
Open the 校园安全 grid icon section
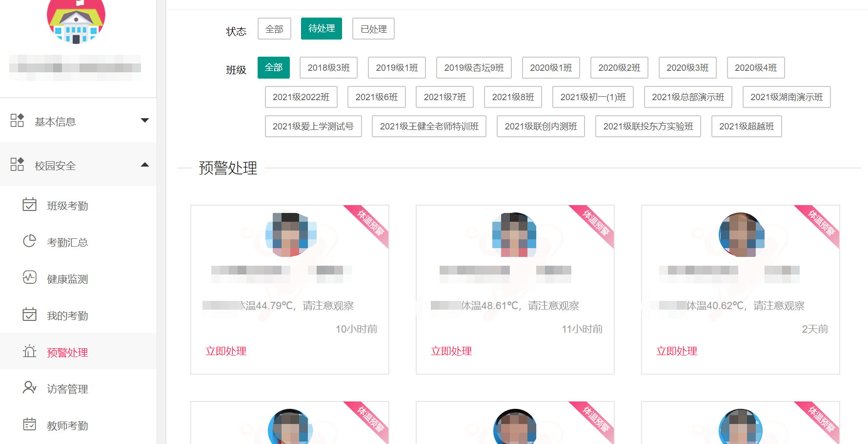[x=17, y=165]
